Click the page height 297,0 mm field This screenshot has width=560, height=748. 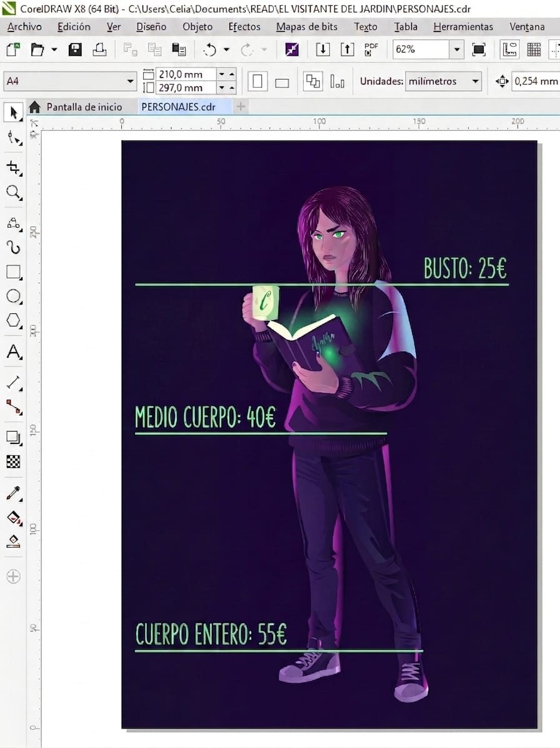tap(186, 88)
